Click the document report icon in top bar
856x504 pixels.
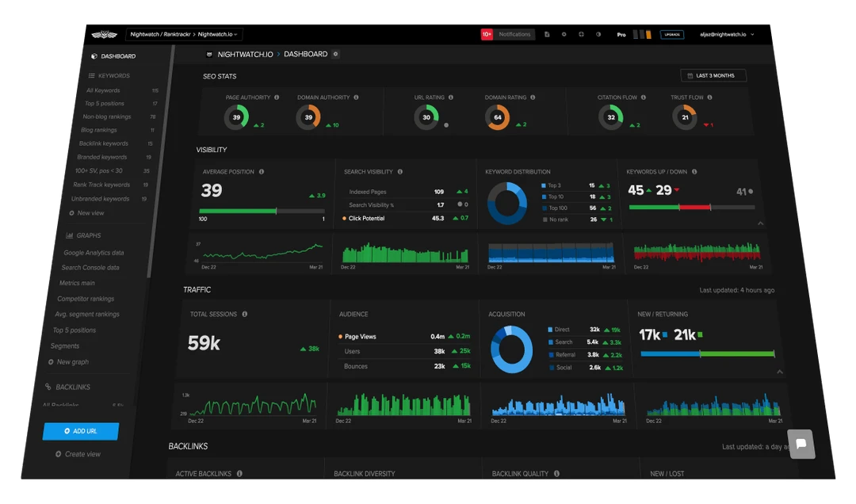546,34
